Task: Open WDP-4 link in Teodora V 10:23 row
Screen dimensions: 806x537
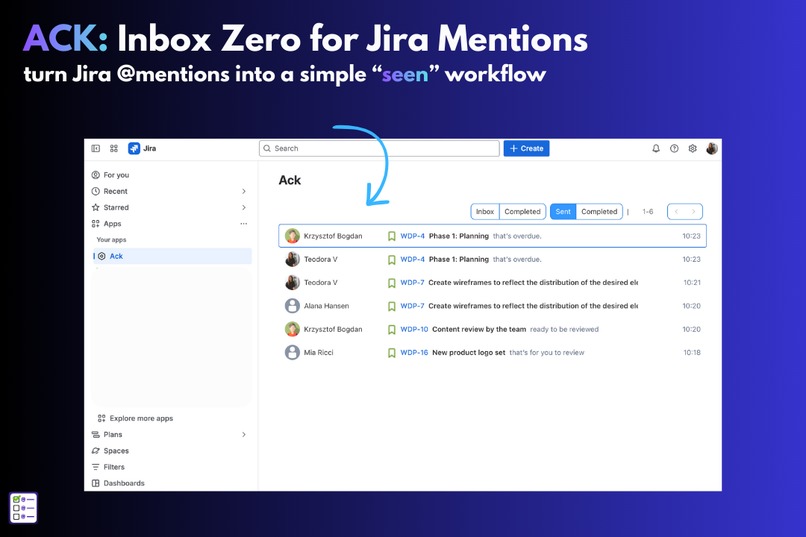Action: [x=412, y=260]
